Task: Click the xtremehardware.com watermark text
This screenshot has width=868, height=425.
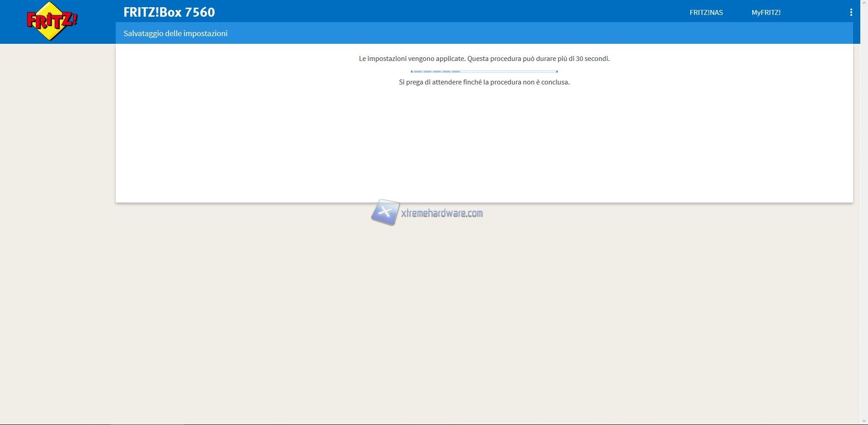Action: (442, 213)
